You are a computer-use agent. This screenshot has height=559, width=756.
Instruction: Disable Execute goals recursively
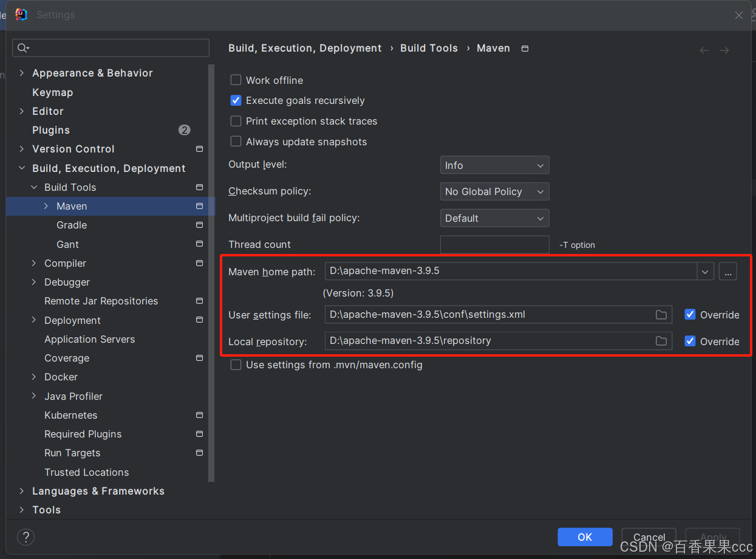(x=236, y=100)
